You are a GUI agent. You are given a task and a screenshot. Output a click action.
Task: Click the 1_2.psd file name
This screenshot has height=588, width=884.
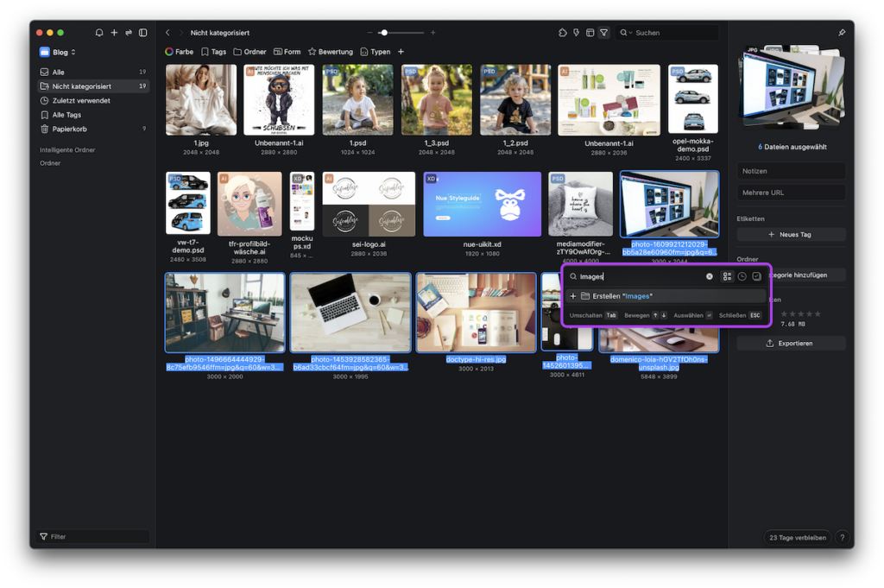[515, 143]
